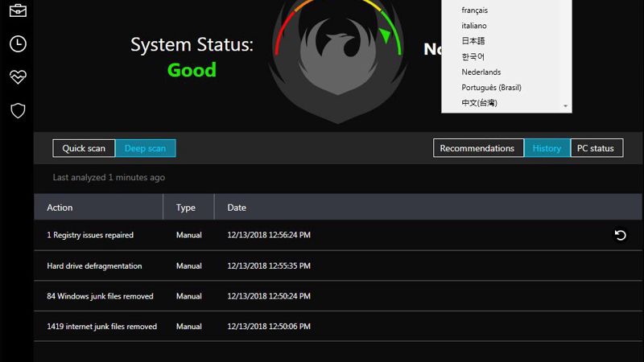This screenshot has height=362, width=644.
Task: Click the date 12/13/2018 12:50:06 PM
Action: click(269, 327)
